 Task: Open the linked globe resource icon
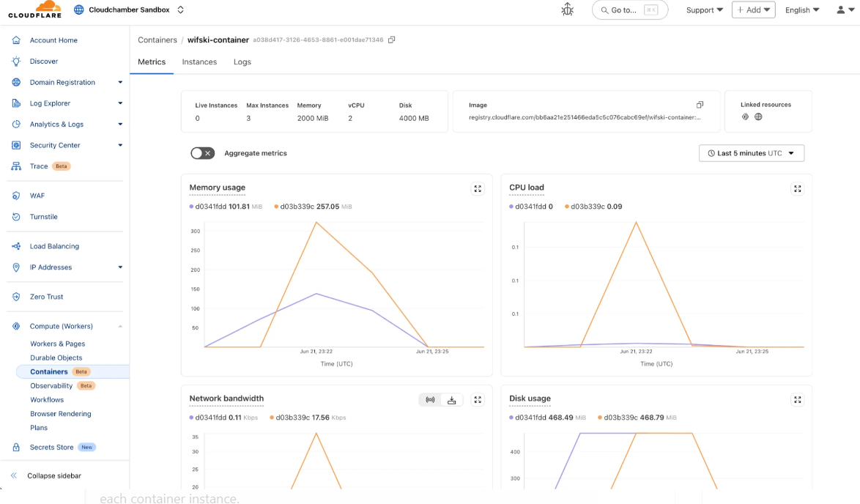click(758, 116)
